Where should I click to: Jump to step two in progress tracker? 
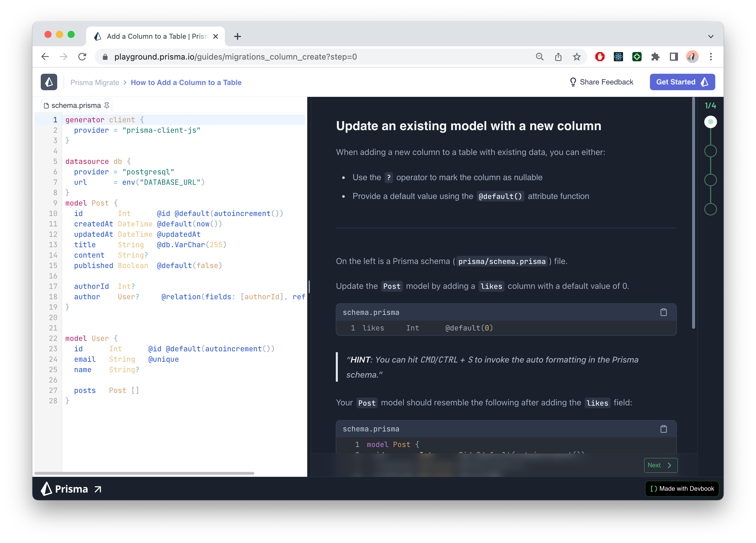point(710,151)
